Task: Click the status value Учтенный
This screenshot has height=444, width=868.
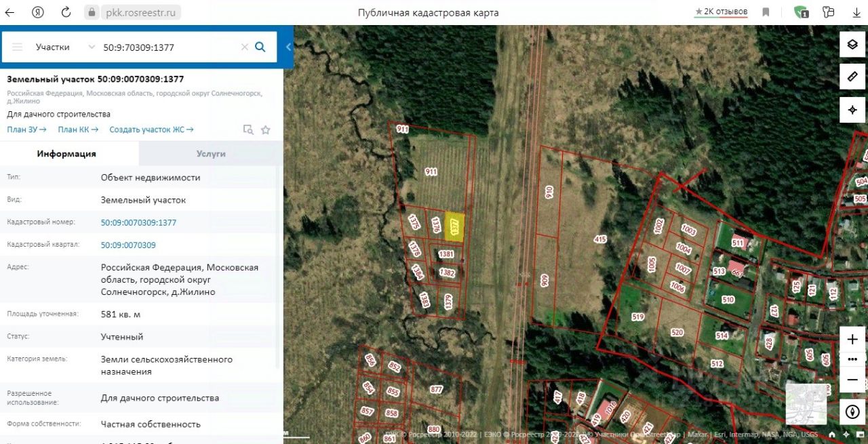Action: [122, 337]
